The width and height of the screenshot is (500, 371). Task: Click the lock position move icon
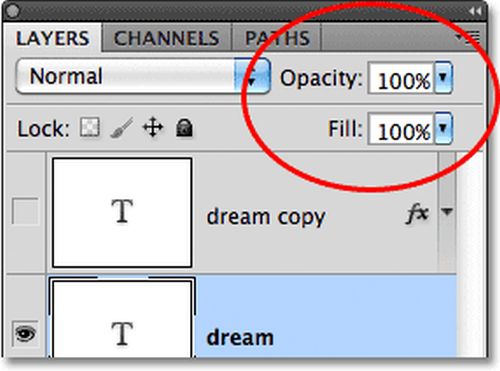(x=153, y=127)
